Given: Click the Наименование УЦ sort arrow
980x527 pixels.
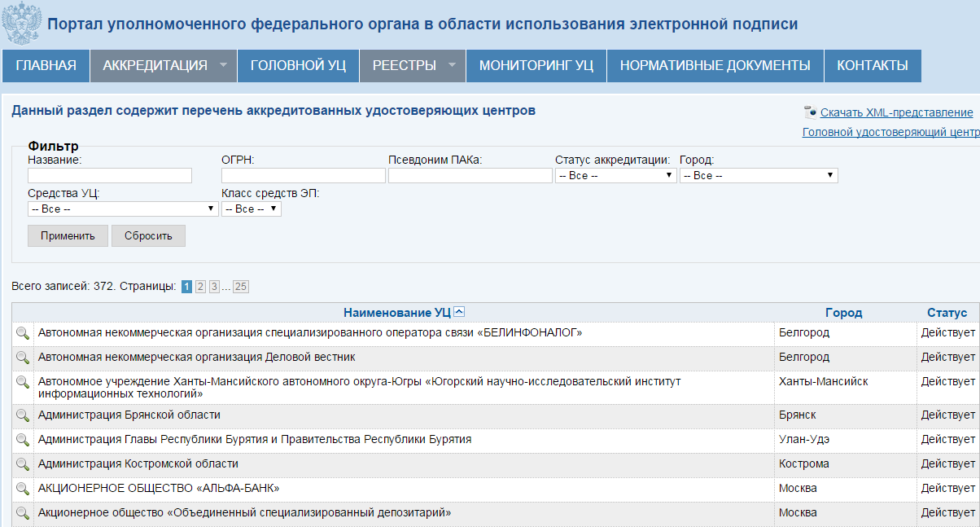Looking at the screenshot, I should (461, 311).
